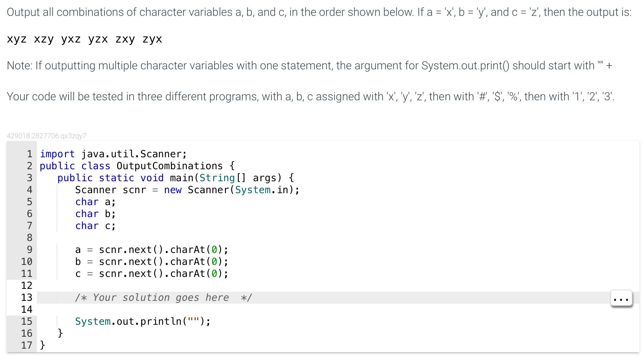This screenshot has width=644, height=355.
Task: Click the highlighted solution placeholder comment on line 13
Action: 163,297
